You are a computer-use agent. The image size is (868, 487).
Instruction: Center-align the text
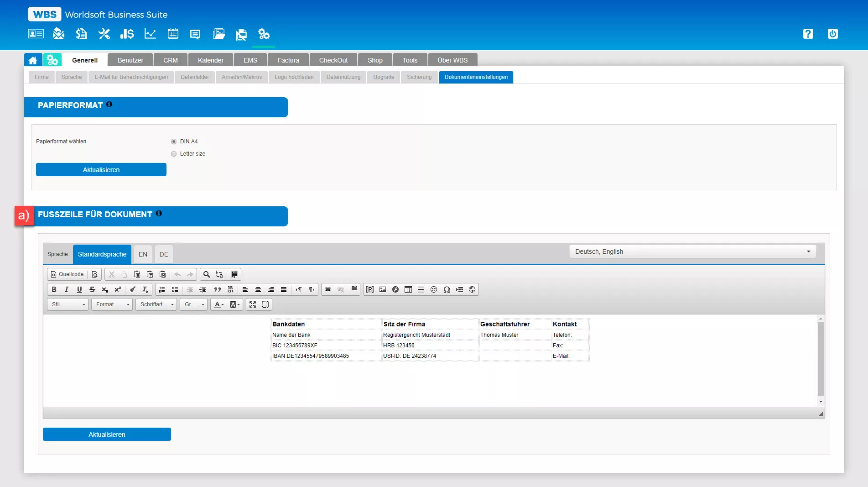[x=258, y=289]
